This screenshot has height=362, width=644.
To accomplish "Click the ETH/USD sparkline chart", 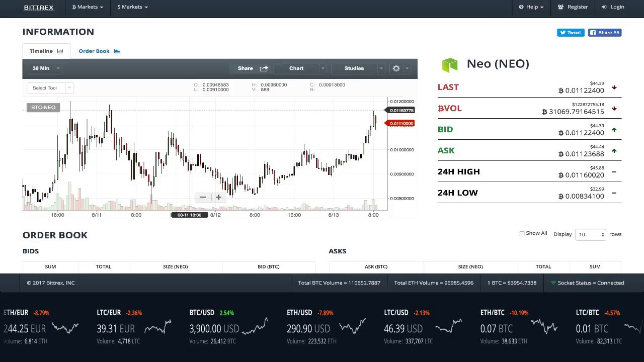I will coord(353,327).
